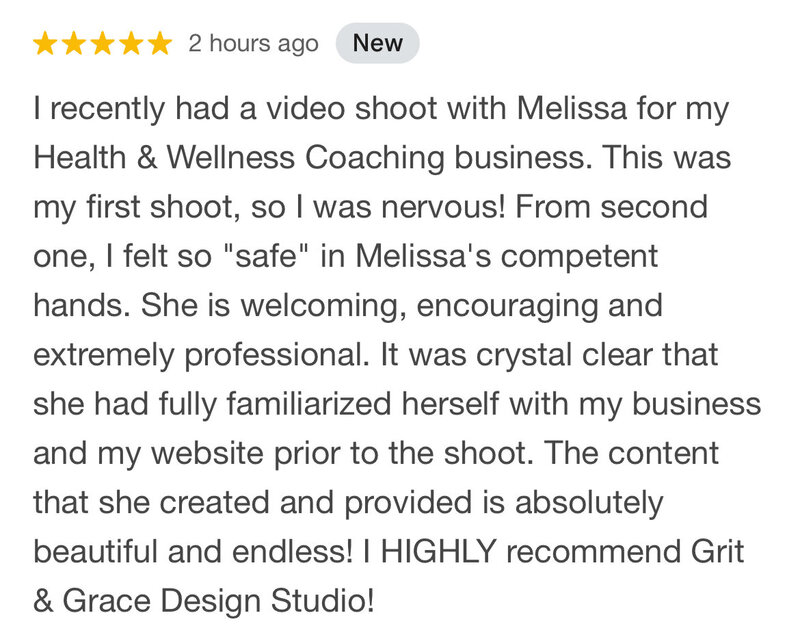This screenshot has height=624, width=800.
Task: Click the "2 hours ago" timestamp
Action: click(253, 44)
